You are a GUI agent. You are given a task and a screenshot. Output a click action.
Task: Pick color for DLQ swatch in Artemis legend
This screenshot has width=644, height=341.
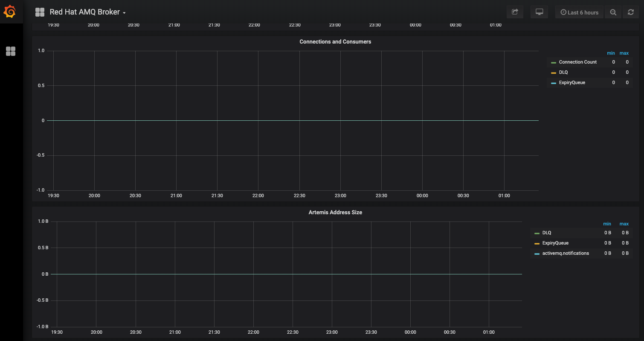(537, 233)
